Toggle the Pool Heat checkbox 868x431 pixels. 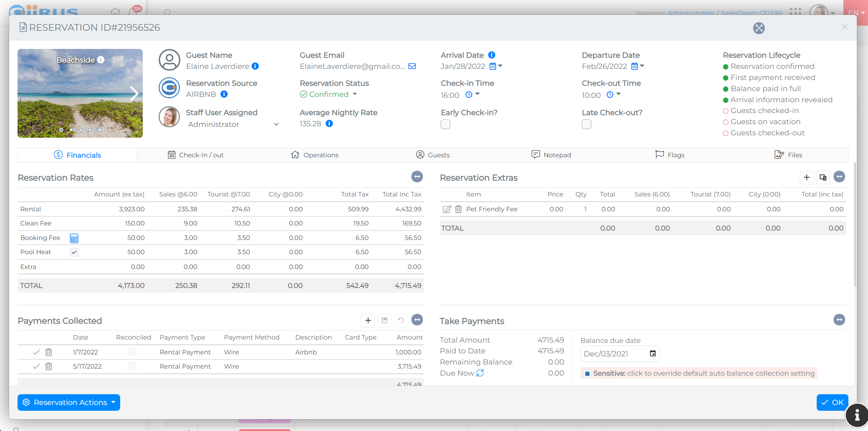(74, 252)
